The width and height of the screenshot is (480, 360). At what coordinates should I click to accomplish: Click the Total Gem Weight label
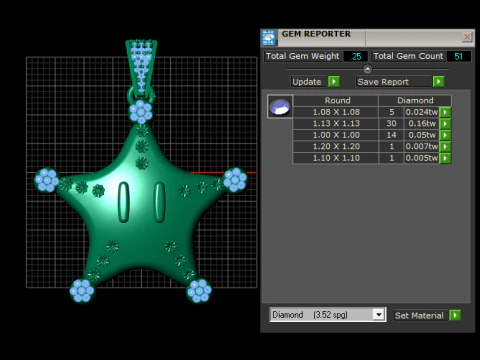(x=302, y=56)
